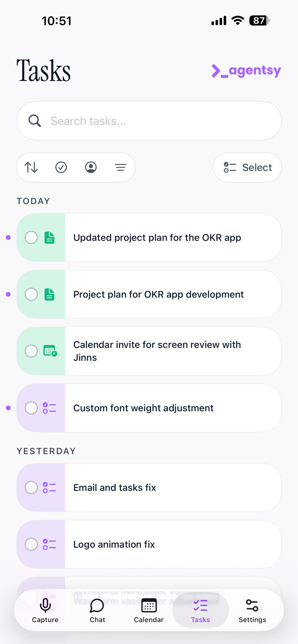The height and width of the screenshot is (644, 298).
Task: Open the Chat tab
Action: (x=97, y=610)
